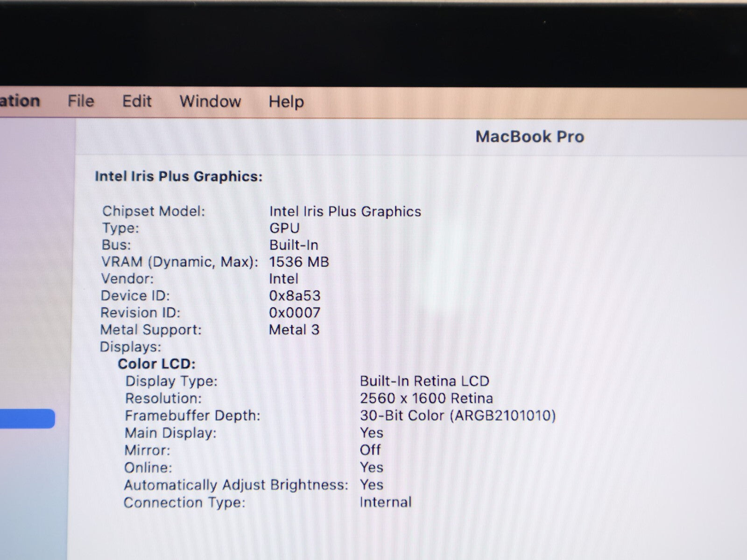
Task: Select the Main Display value Yes
Action: 372,433
